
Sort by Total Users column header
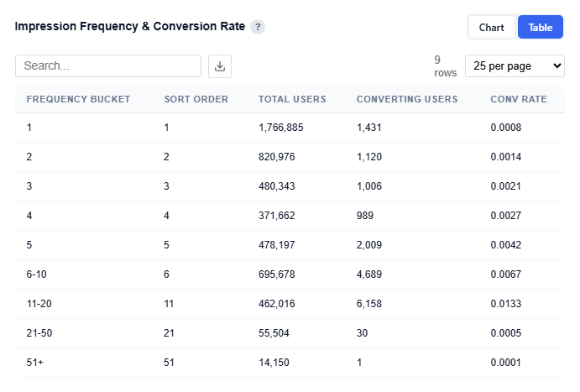tap(292, 99)
